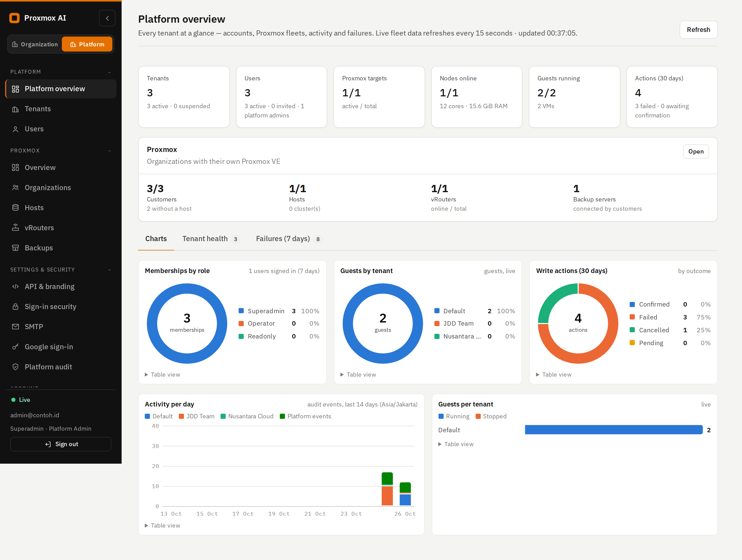
Task: Toggle Stopped series in Guests per tenant legend
Action: [491, 417]
